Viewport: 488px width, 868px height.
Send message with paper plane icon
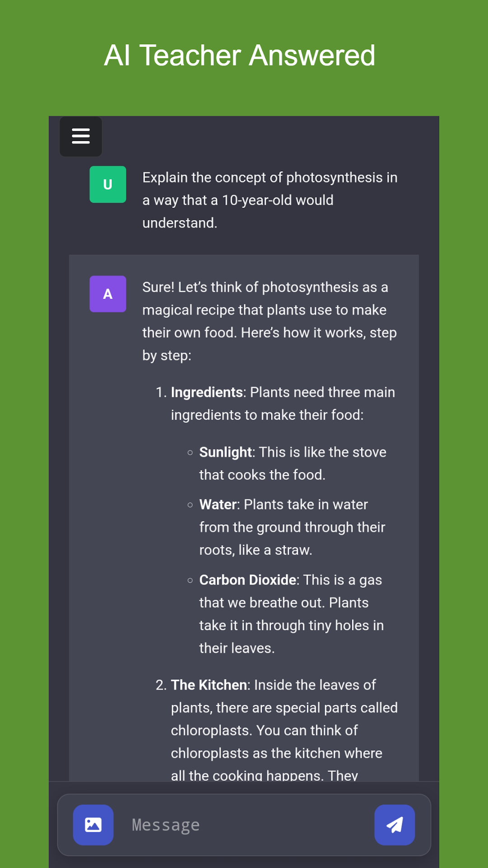[x=394, y=825]
